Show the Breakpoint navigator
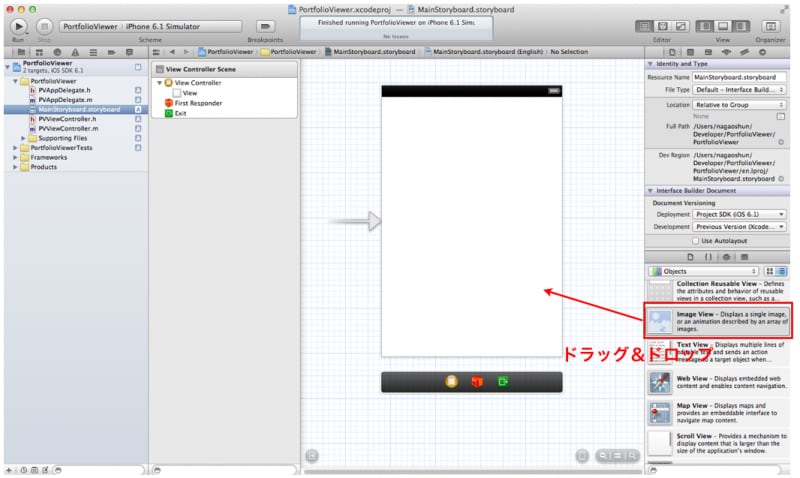The image size is (800, 478). coord(111,52)
